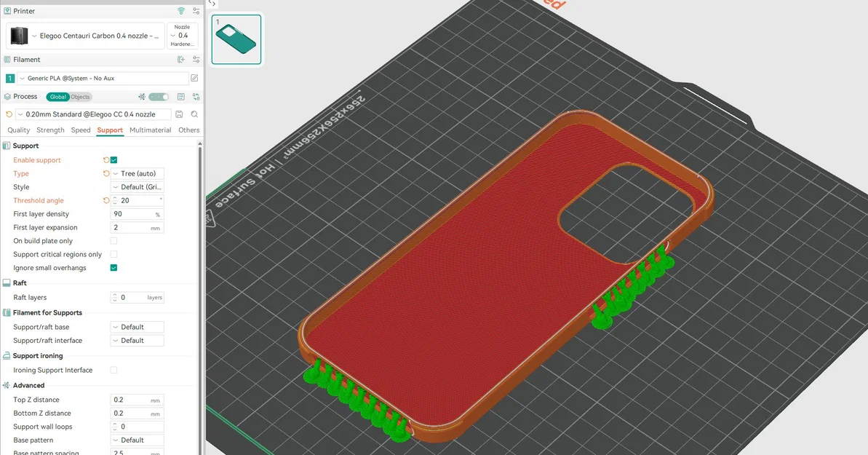The image size is (868, 455).
Task: Select the Objects process mode button
Action: coord(80,96)
